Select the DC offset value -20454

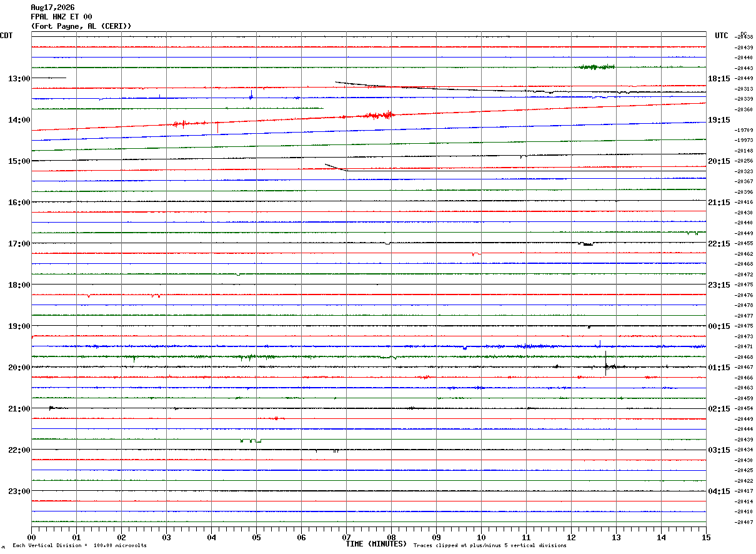744,408
